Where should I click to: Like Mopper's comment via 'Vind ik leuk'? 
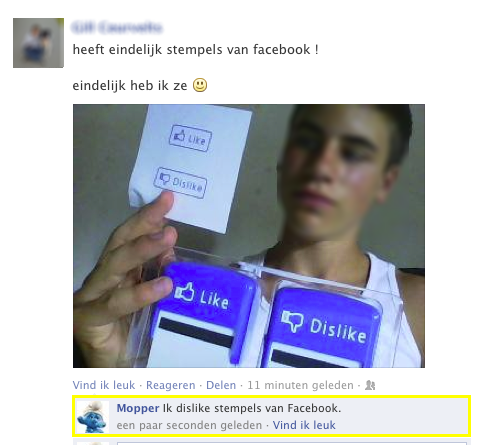304,425
